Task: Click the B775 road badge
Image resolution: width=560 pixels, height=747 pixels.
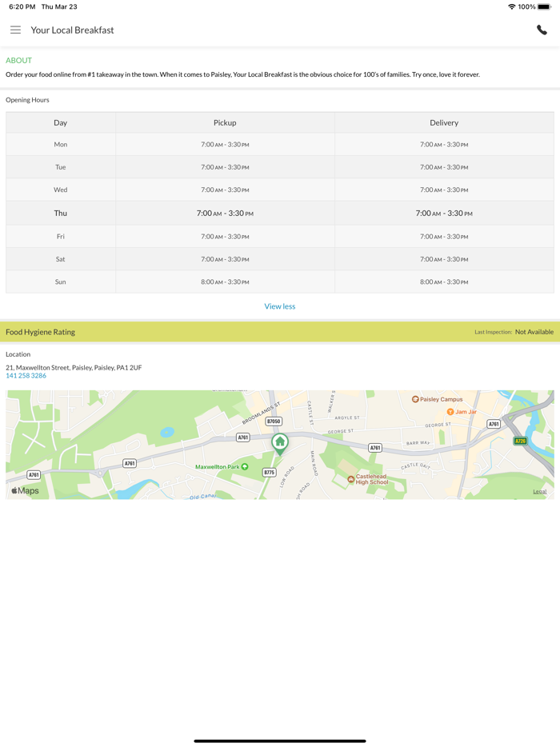Action: point(270,472)
